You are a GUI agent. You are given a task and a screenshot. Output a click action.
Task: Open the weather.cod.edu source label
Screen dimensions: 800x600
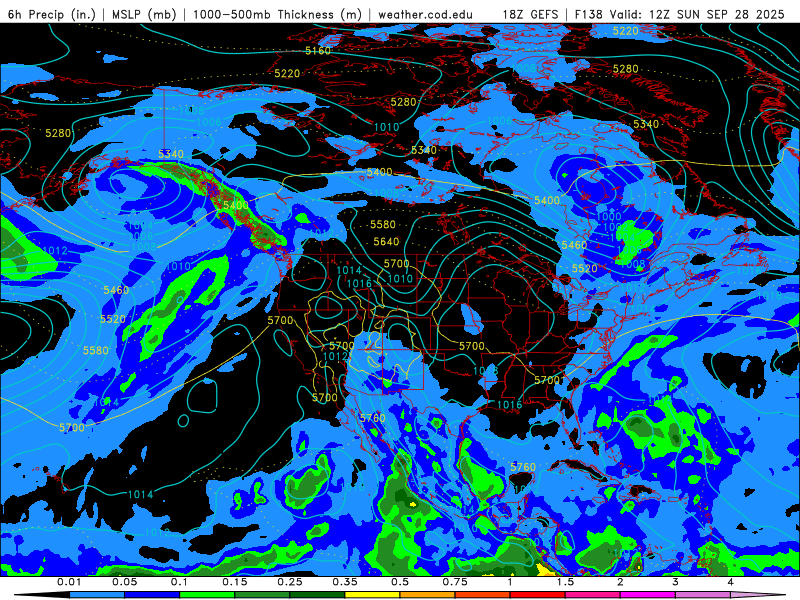[425, 14]
